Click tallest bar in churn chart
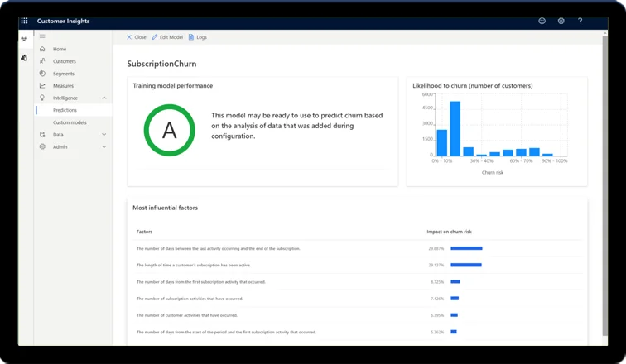 (455, 128)
